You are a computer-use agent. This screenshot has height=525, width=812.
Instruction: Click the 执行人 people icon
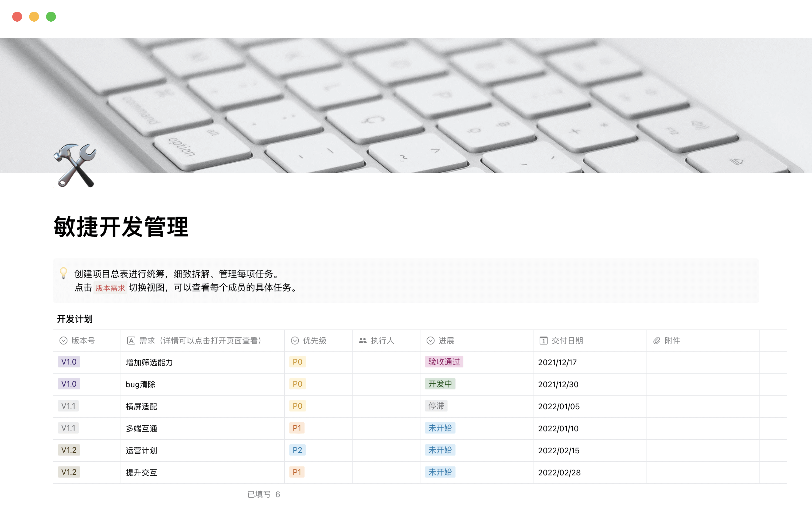363,341
